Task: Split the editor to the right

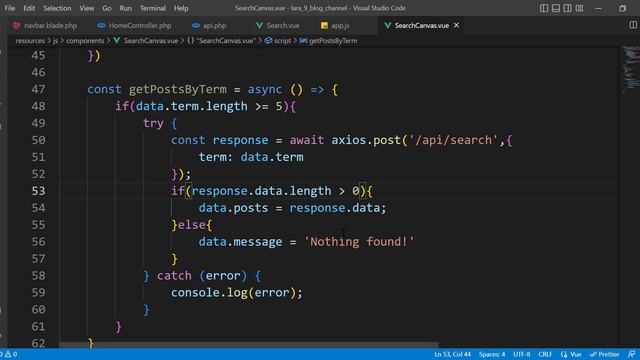Action: [x=633, y=25]
